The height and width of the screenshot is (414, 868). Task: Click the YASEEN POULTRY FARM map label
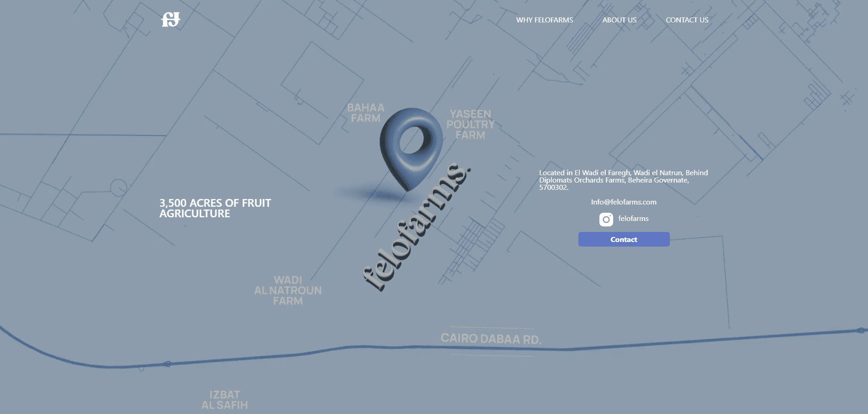tap(470, 124)
